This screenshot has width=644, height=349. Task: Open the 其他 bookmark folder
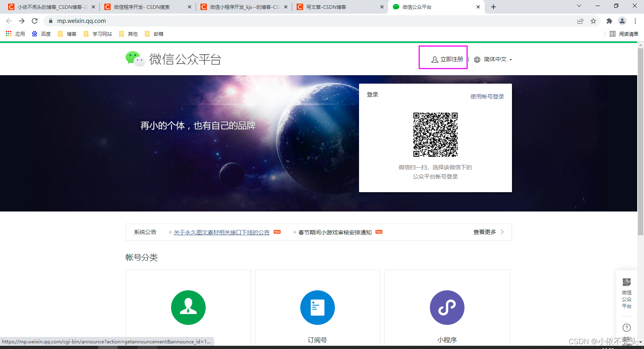point(128,34)
